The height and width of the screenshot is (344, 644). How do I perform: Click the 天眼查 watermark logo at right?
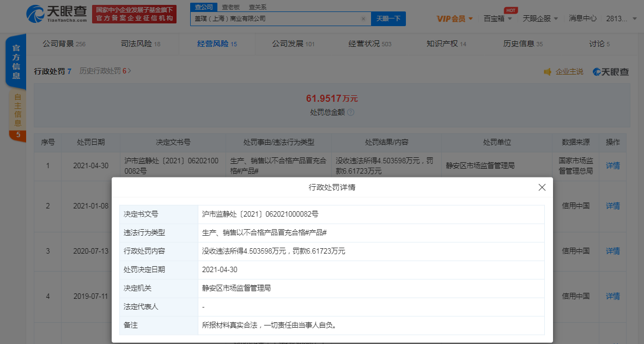coord(611,72)
